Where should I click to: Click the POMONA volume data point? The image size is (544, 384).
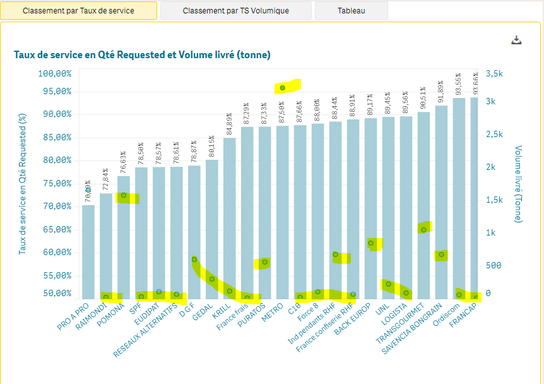point(124,195)
